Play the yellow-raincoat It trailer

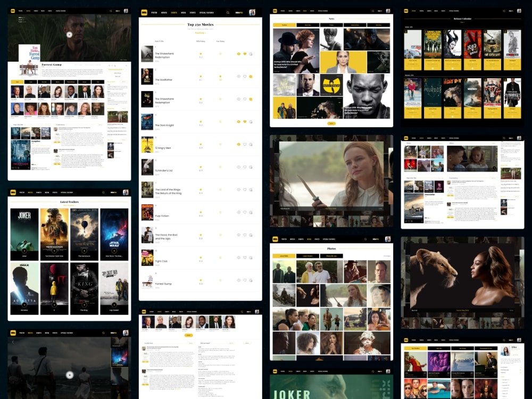click(x=54, y=305)
